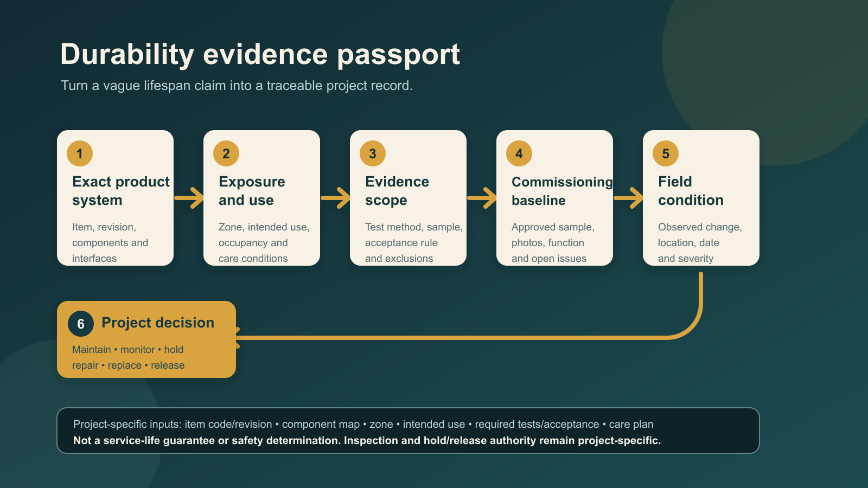
Task: Click 'Test method, sample, acceptance rule' text
Action: (x=414, y=243)
